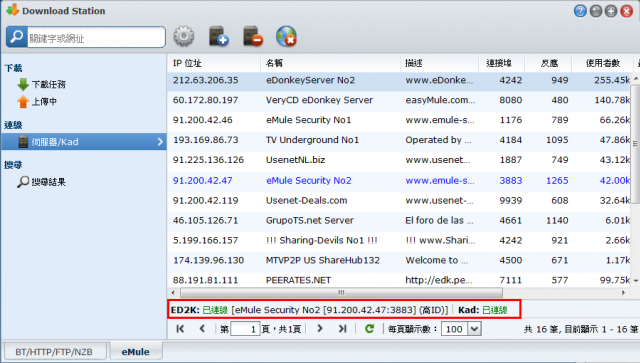This screenshot has width=640, height=363.
Task: Click the horizontal scrollbar thumb
Action: point(341,292)
